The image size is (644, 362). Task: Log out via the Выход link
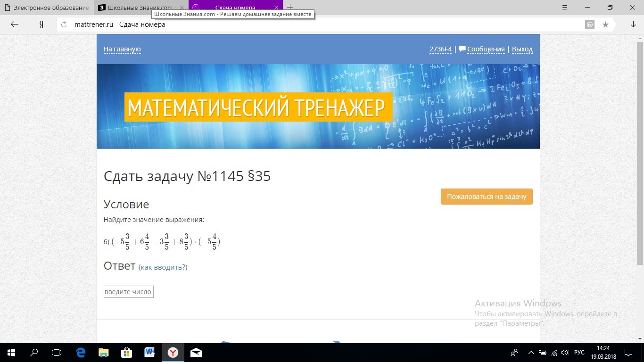[x=522, y=49]
